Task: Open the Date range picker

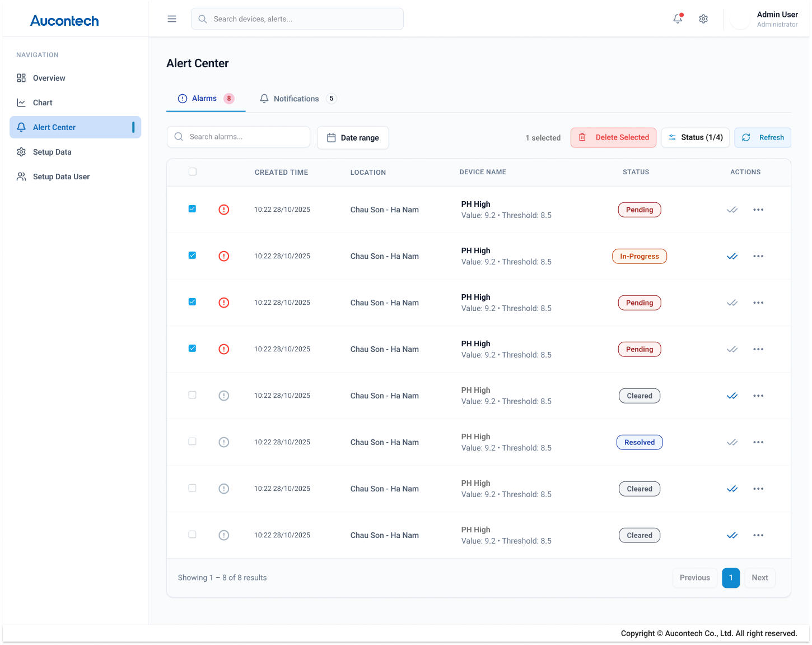Action: coord(353,138)
